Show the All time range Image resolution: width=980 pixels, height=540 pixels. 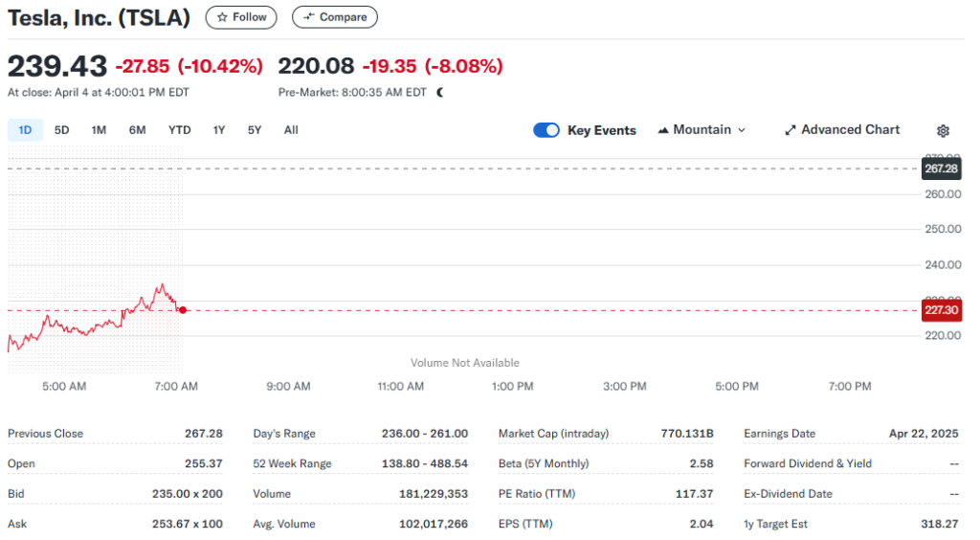[291, 130]
